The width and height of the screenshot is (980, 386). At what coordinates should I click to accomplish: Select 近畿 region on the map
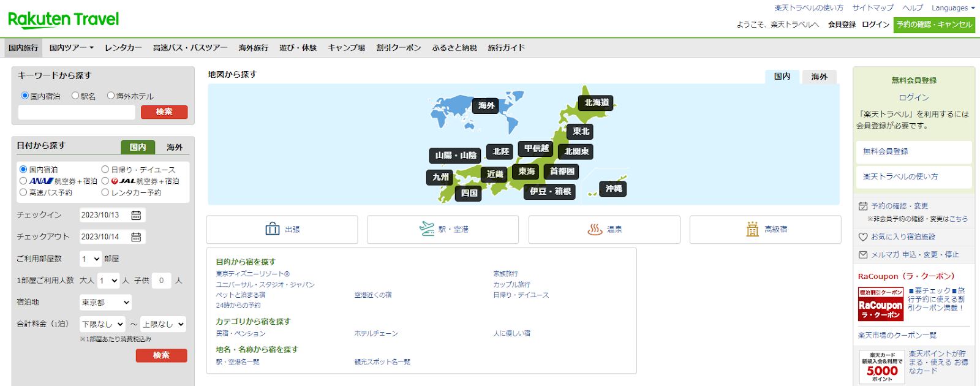[x=495, y=174]
